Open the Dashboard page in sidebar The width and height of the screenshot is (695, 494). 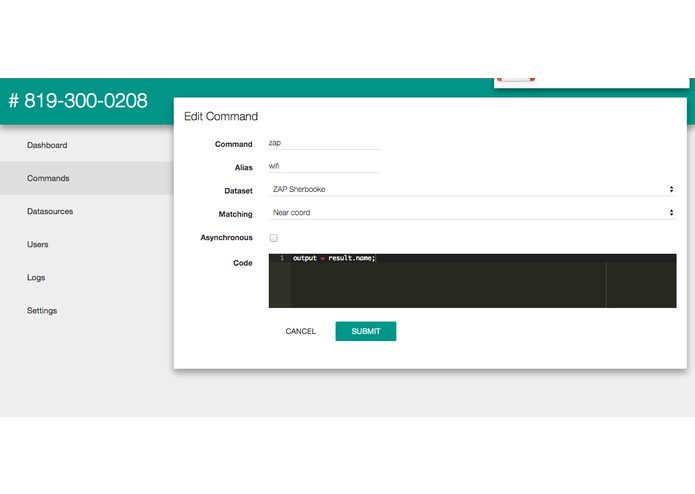pyautogui.click(x=47, y=145)
